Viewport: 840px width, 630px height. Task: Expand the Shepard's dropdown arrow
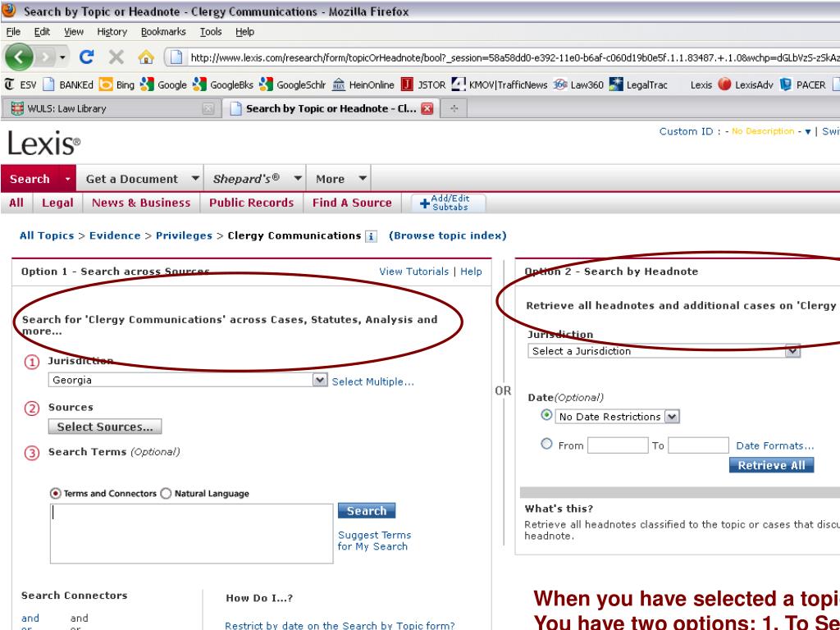coord(298,178)
